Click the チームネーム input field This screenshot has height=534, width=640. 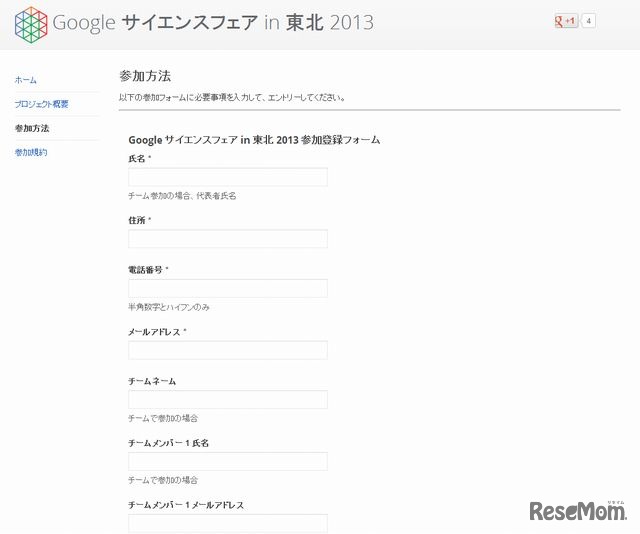point(228,399)
